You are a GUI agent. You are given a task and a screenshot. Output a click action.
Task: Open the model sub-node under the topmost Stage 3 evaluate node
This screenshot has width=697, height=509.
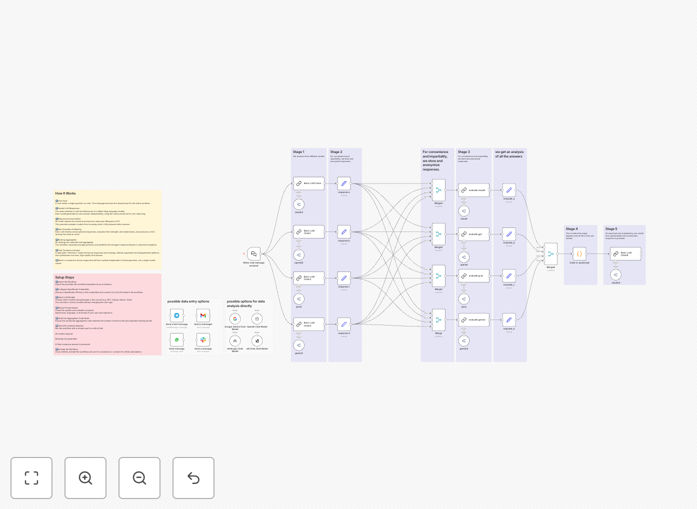click(x=464, y=211)
